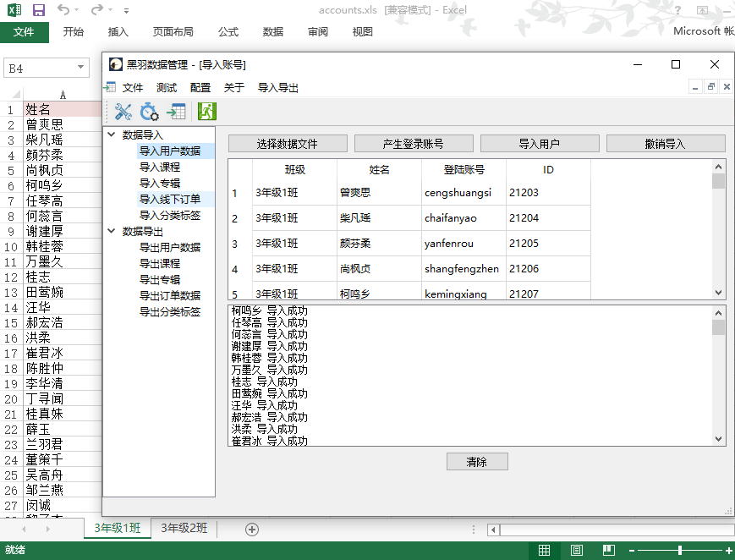735x560 pixels.
Task: Click the 清除 button
Action: [x=477, y=462]
